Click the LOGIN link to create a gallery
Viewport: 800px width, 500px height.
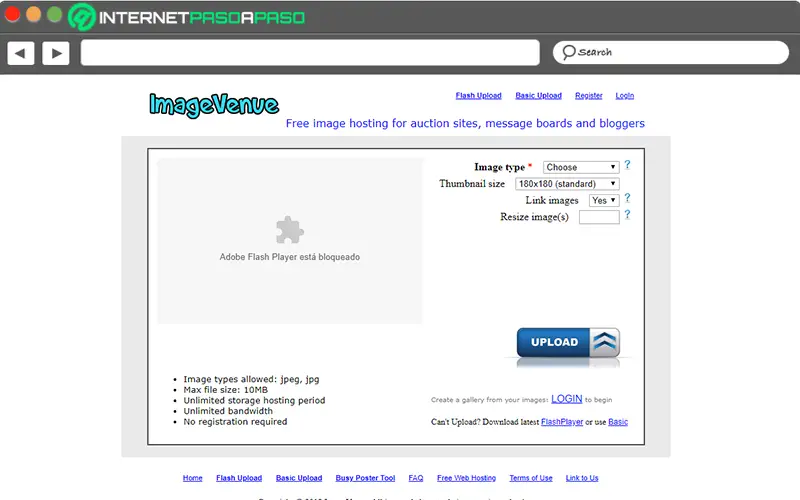click(x=566, y=399)
